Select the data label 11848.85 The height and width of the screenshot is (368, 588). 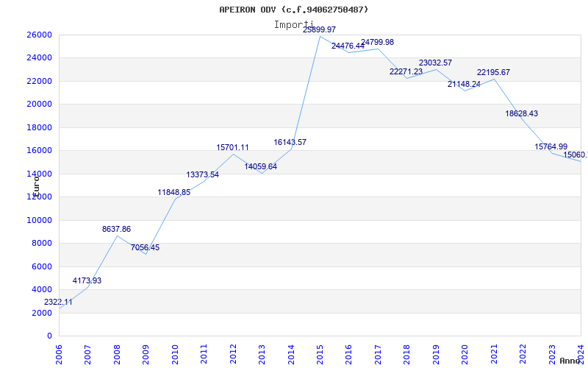point(174,192)
